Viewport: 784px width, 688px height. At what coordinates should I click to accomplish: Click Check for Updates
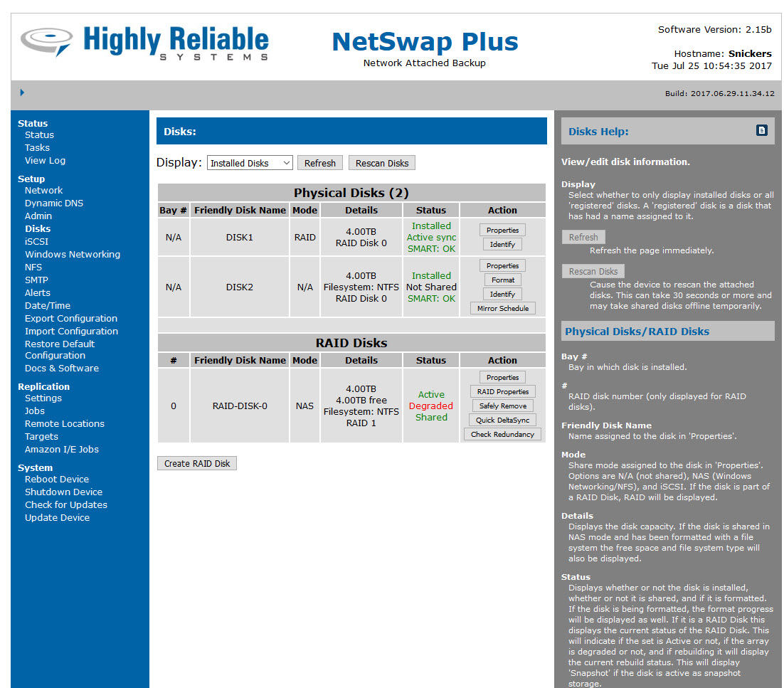click(66, 505)
